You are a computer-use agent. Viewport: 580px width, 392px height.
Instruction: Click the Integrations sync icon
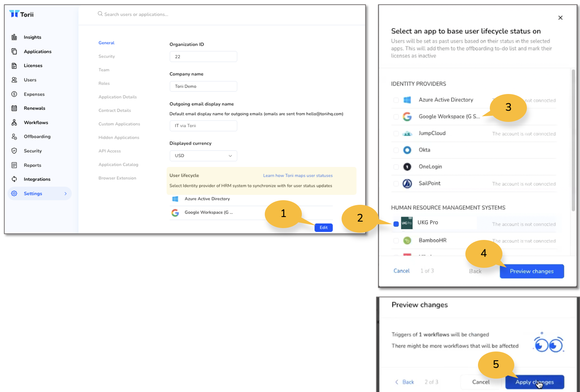pyautogui.click(x=14, y=179)
